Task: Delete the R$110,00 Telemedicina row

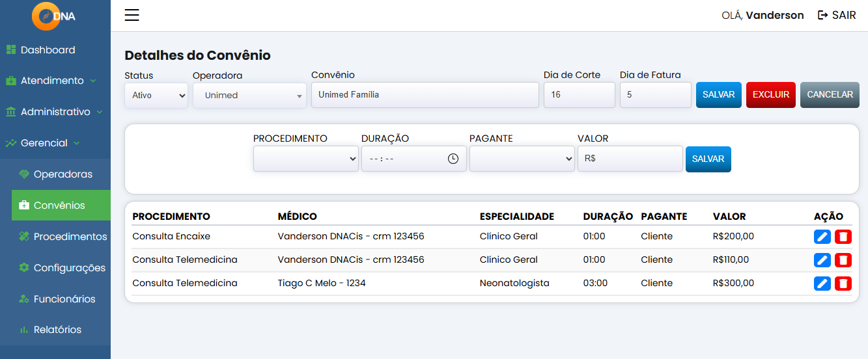Action: tap(843, 260)
